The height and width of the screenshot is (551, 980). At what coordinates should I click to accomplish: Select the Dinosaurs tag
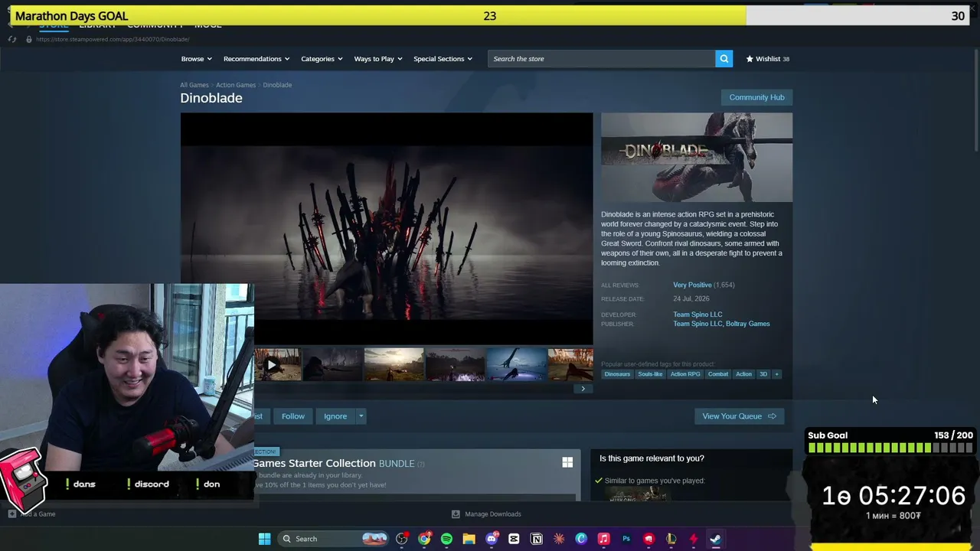617,374
